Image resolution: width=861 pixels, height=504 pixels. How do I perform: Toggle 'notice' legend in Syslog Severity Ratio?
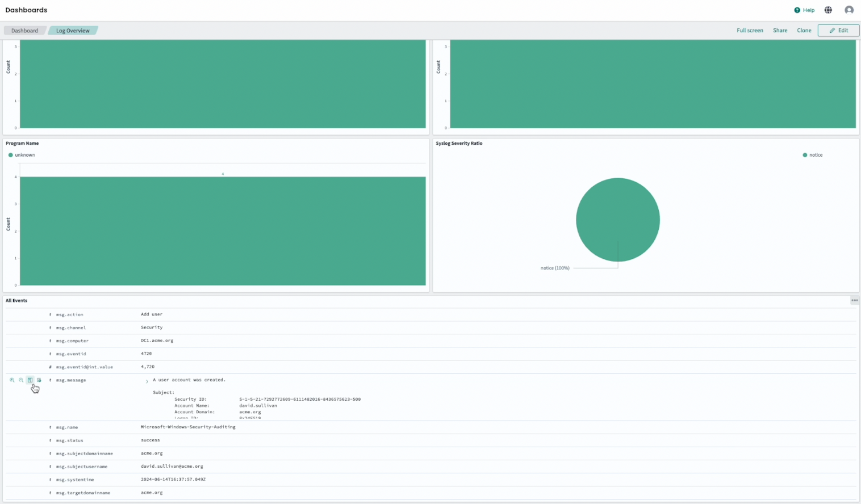(x=813, y=155)
